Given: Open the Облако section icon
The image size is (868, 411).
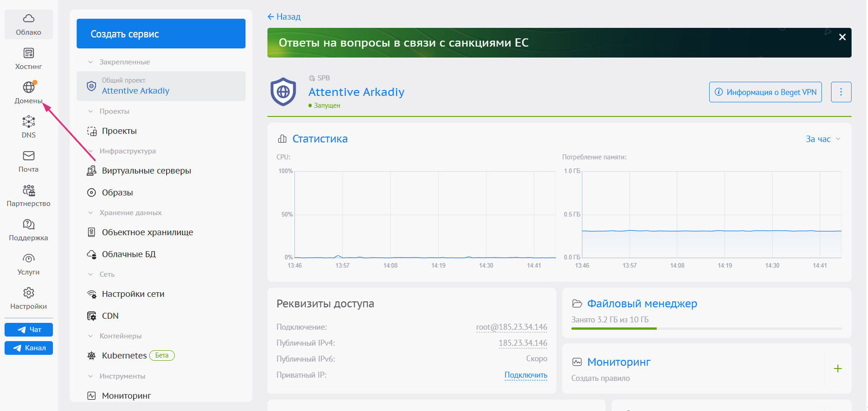Looking at the screenshot, I should [29, 19].
